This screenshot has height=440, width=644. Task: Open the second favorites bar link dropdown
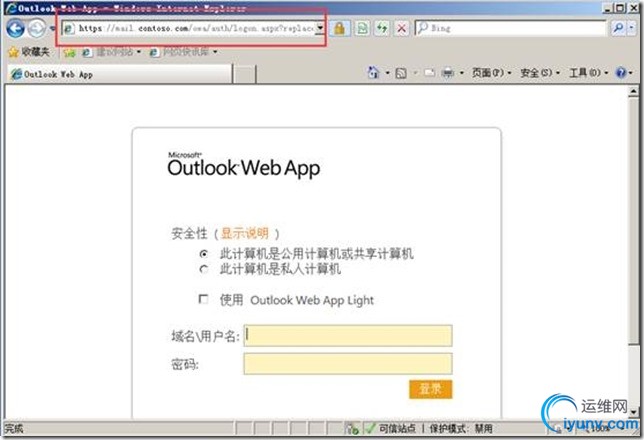(x=215, y=52)
